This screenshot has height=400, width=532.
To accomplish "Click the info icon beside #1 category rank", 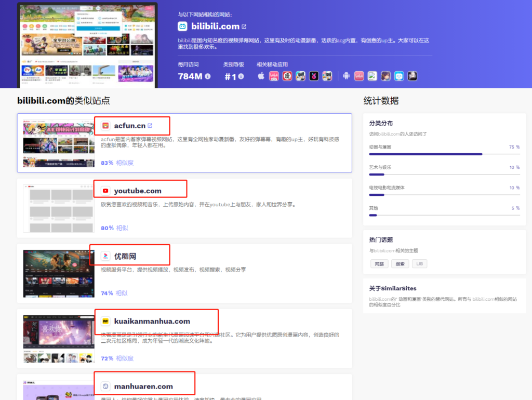I will [x=241, y=76].
